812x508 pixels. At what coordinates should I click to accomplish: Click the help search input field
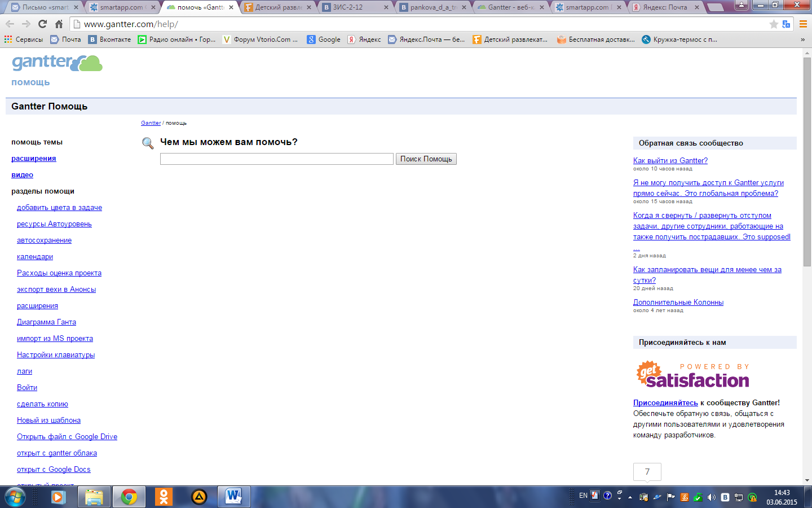276,159
